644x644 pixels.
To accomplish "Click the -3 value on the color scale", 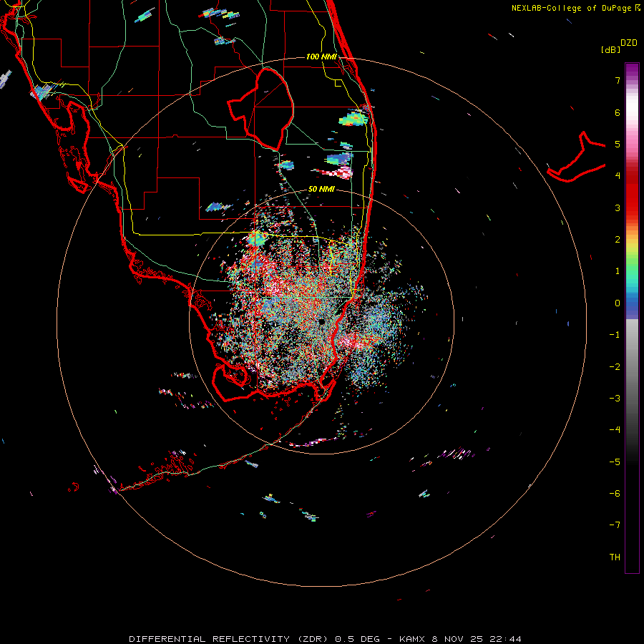I will [615, 399].
